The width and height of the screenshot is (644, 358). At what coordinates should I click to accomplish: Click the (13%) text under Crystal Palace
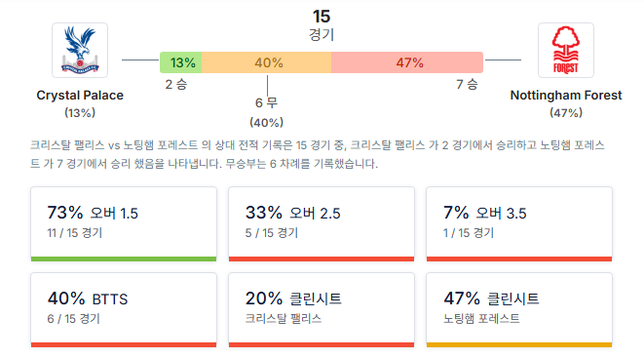pyautogui.click(x=80, y=112)
